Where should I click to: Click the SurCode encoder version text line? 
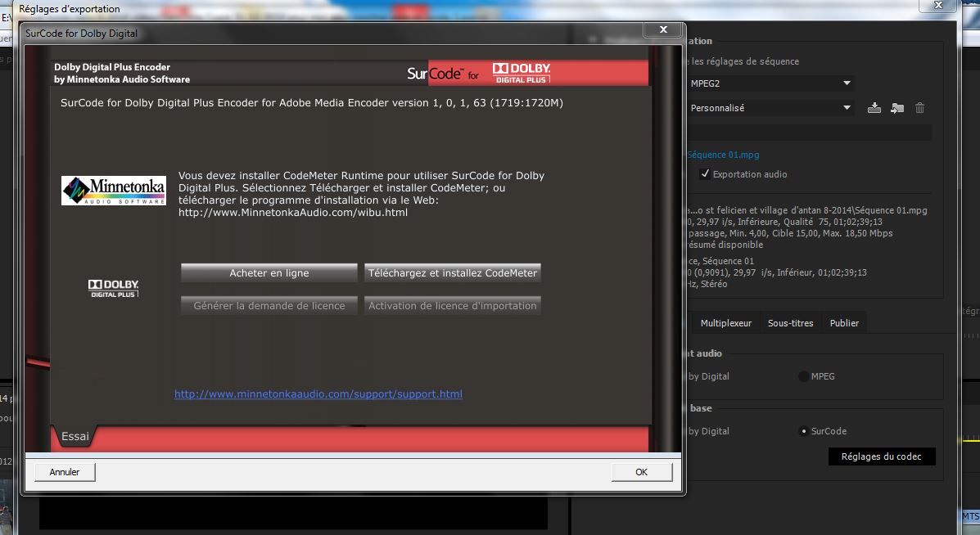(312, 103)
